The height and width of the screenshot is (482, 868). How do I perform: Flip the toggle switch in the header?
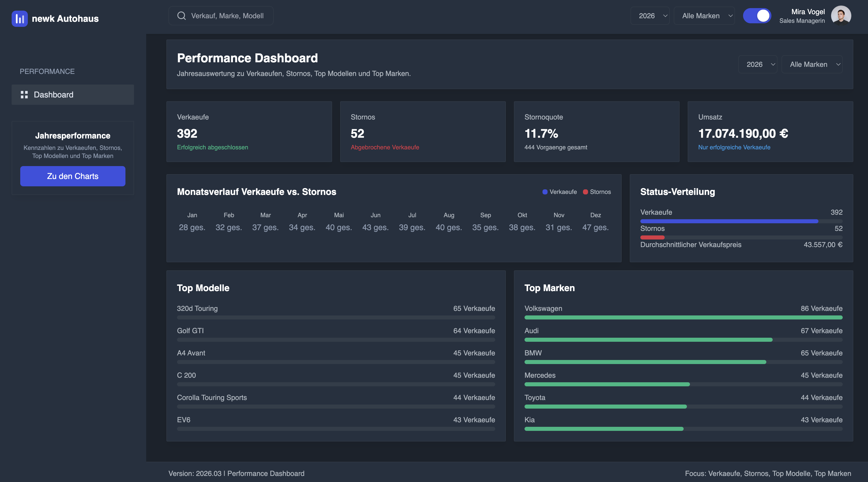tap(757, 15)
